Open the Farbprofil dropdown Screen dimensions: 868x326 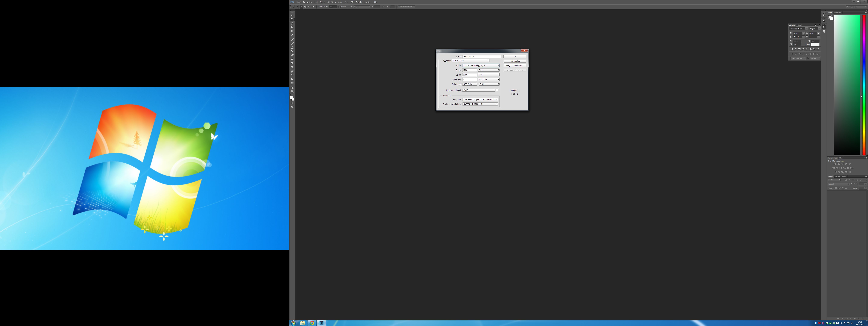(x=480, y=100)
